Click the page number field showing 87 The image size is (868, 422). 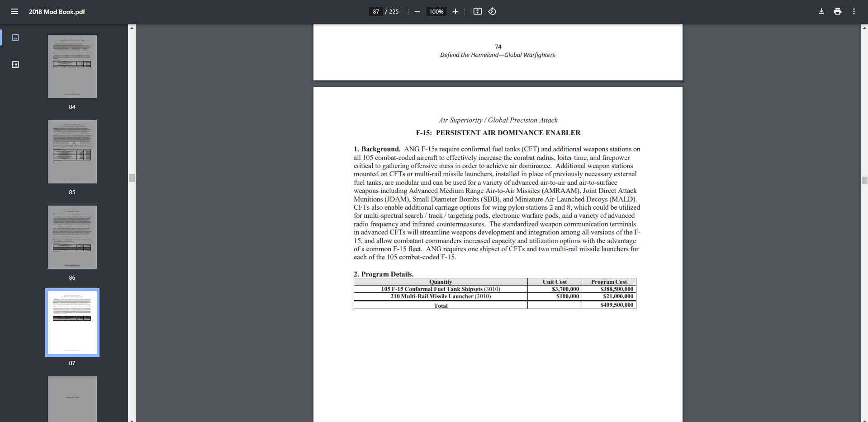click(x=376, y=11)
